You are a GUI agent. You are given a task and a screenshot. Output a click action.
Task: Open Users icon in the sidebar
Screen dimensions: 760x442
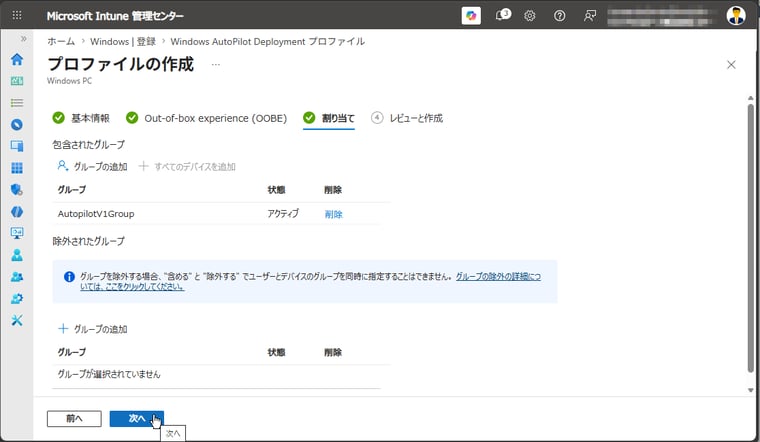(x=17, y=255)
